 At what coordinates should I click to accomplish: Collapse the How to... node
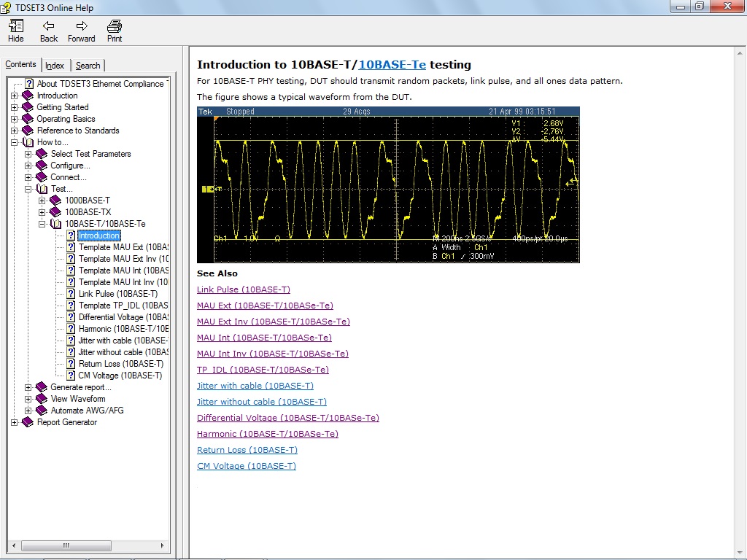15,142
